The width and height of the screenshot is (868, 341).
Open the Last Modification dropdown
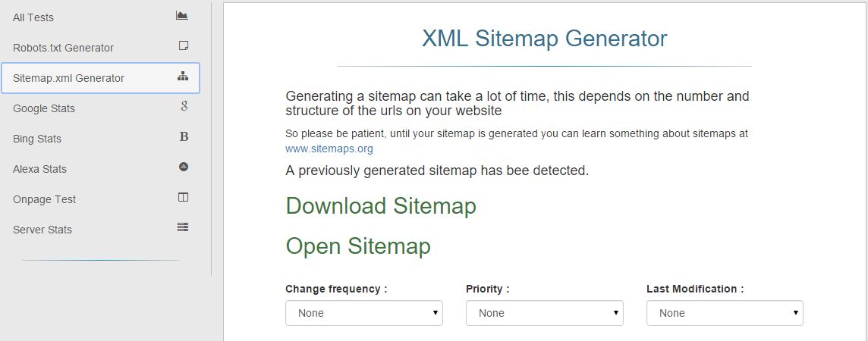pyautogui.click(x=725, y=313)
